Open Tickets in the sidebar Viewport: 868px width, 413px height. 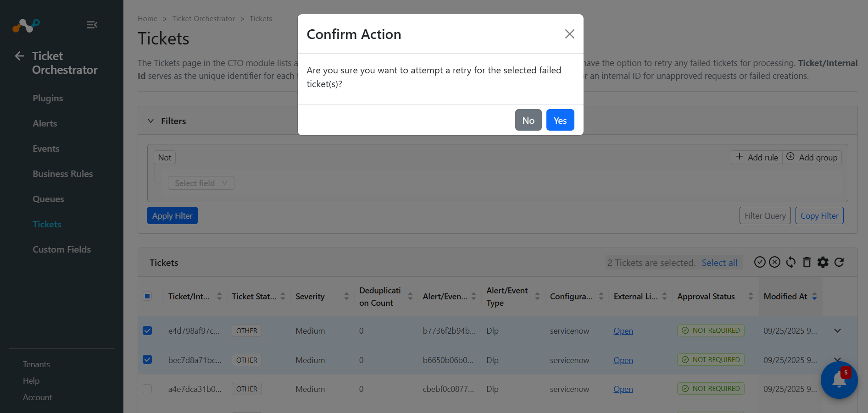(47, 224)
